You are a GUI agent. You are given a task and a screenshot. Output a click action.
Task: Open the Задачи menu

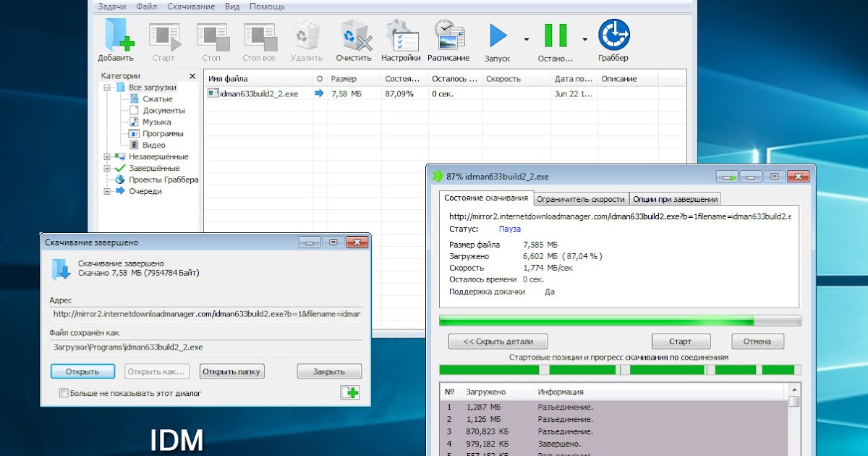coord(112,7)
